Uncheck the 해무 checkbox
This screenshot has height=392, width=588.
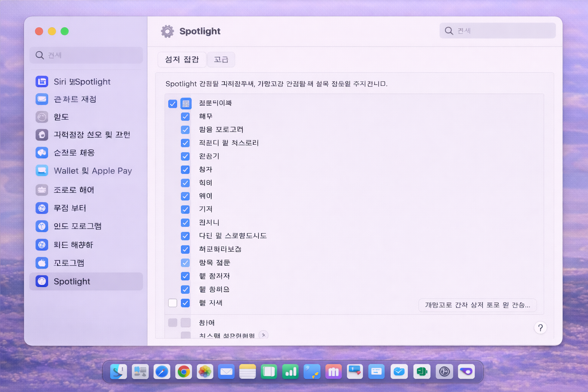[185, 116]
